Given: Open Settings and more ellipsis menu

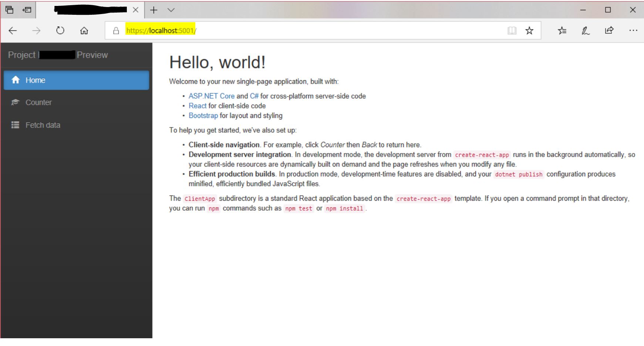Looking at the screenshot, I should pyautogui.click(x=633, y=31).
